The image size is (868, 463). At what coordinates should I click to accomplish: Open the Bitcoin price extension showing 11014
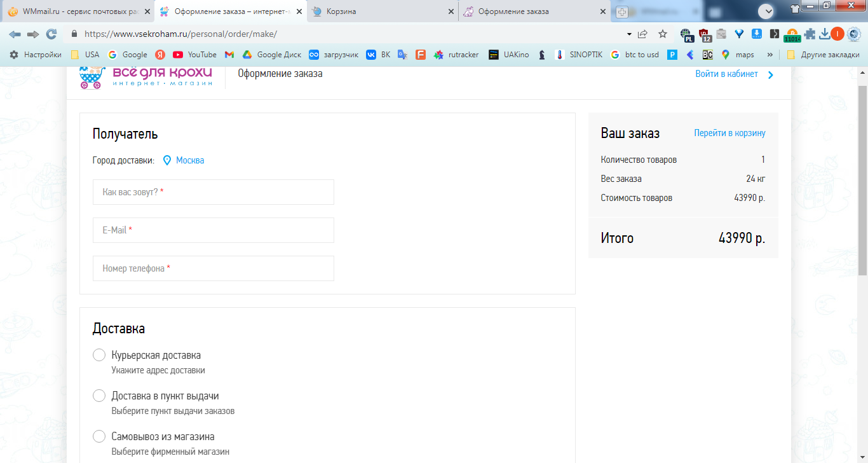point(792,35)
